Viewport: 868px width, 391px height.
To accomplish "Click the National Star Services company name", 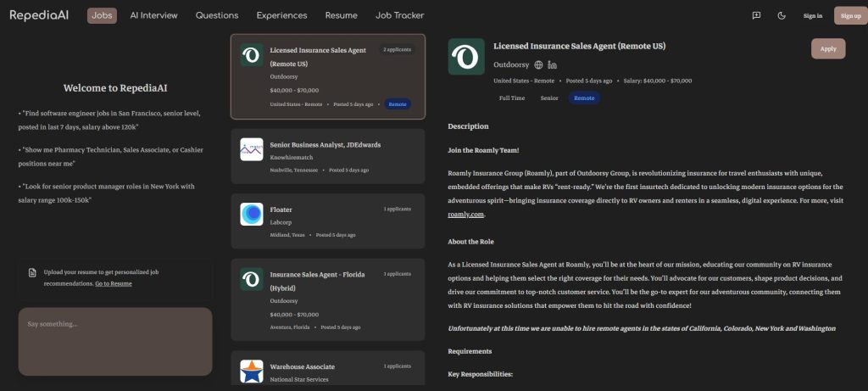I will point(299,380).
